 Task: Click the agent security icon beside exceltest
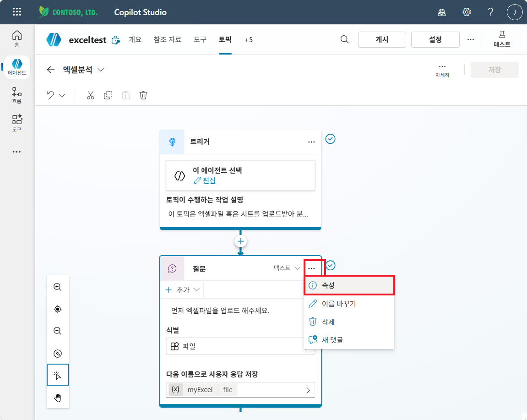[116, 40]
